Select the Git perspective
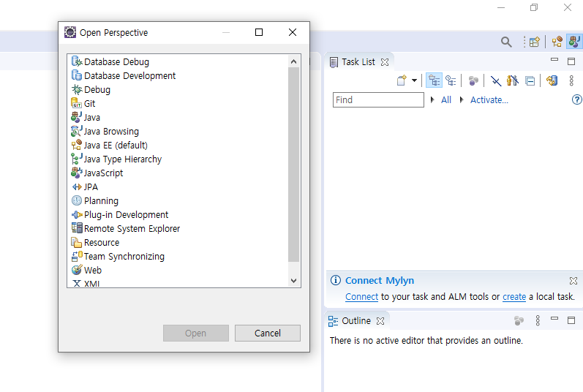Viewport: 583px width, 392px height. pos(83,103)
